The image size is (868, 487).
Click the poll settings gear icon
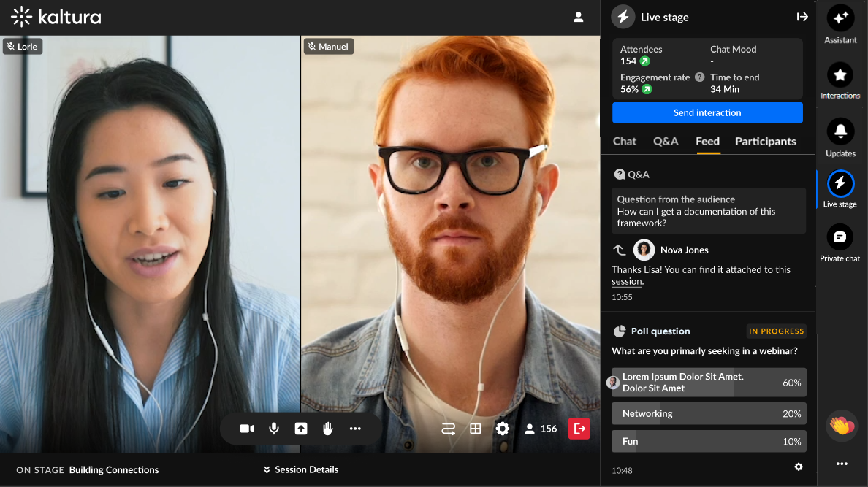coord(799,467)
